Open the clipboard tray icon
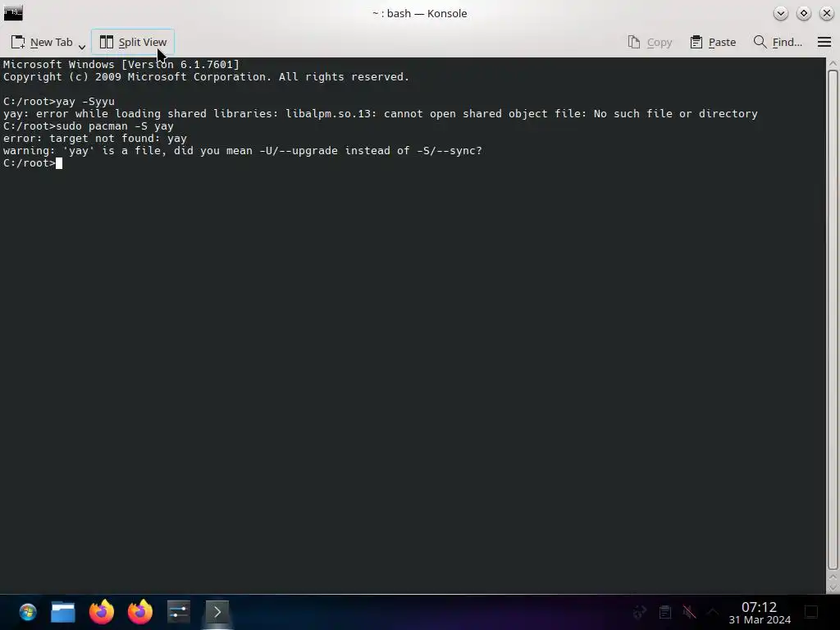 (664, 612)
